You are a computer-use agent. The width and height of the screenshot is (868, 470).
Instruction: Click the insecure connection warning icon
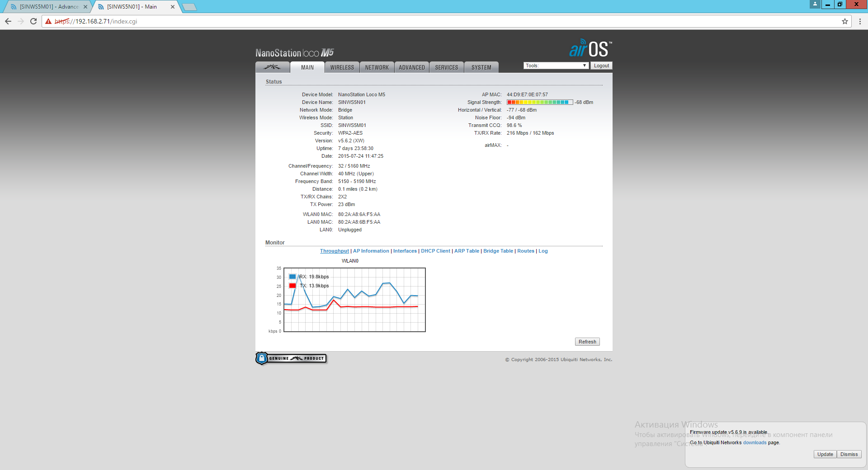(48, 21)
